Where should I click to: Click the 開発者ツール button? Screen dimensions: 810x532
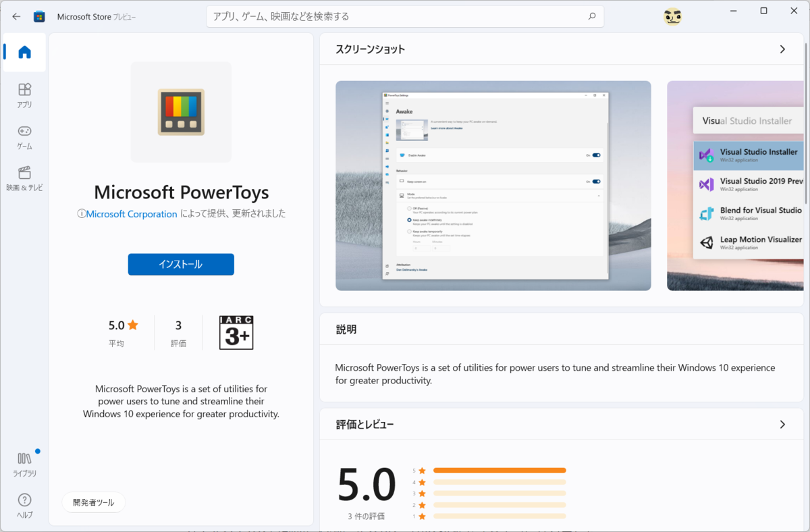point(94,502)
